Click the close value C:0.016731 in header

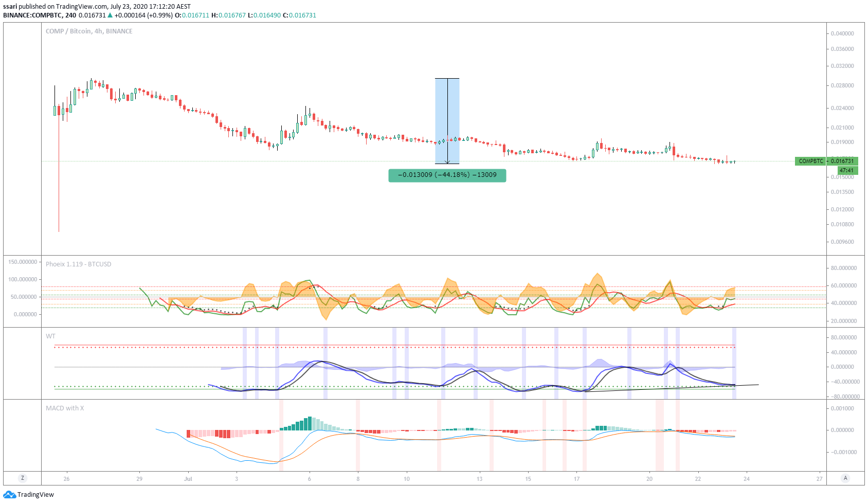(x=299, y=15)
